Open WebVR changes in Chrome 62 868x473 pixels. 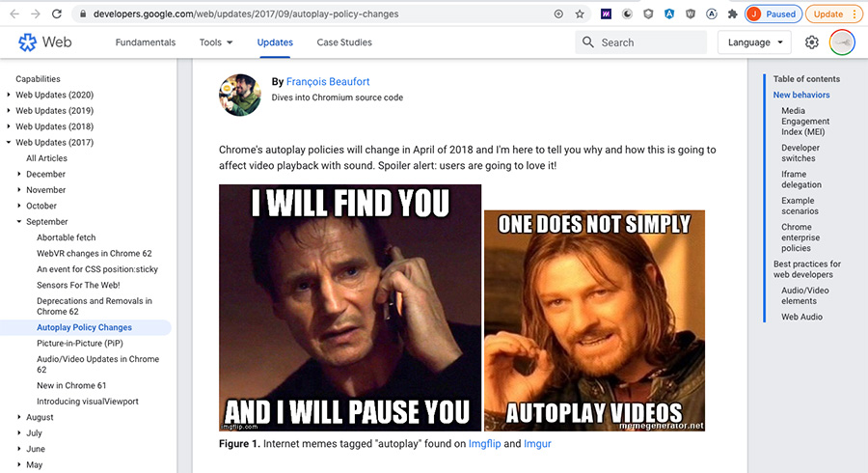tap(95, 253)
